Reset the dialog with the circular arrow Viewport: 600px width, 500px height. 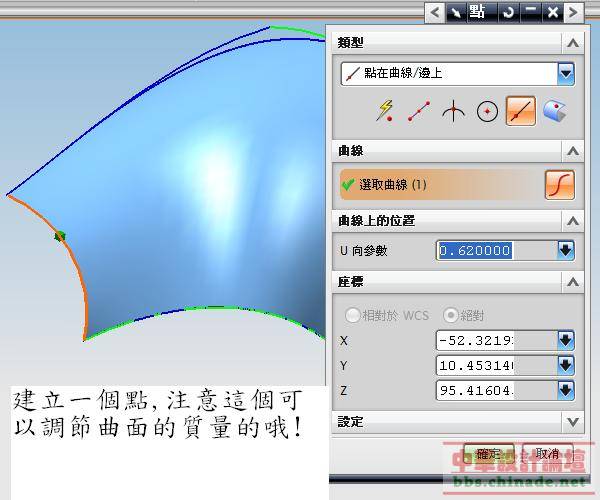point(508,13)
